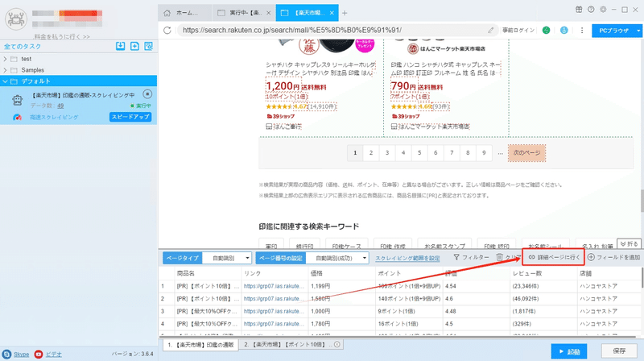Image resolution: width=644 pixels, height=361 pixels.
Task: Add a new tab with plus icon
Action: pyautogui.click(x=345, y=13)
